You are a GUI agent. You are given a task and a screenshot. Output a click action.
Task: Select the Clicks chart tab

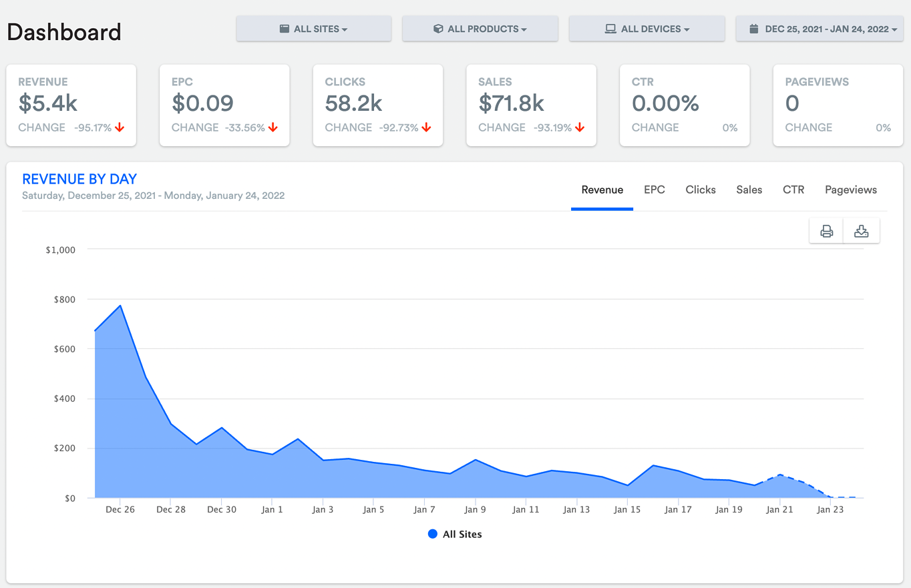tap(701, 190)
